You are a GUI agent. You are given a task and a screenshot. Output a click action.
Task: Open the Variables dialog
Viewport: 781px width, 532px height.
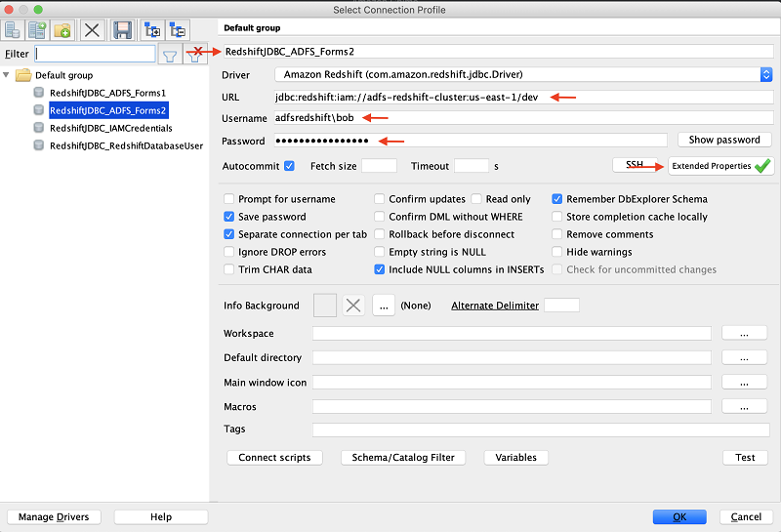[x=516, y=457]
